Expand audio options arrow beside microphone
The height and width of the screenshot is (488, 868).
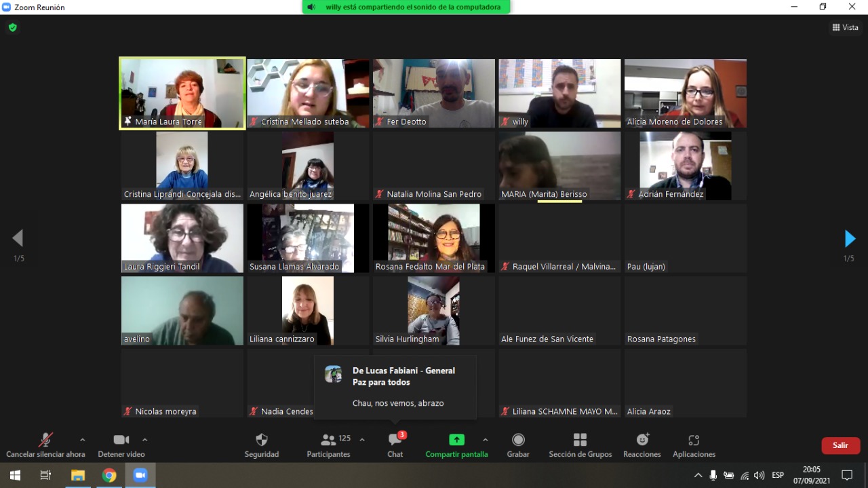pos(82,440)
